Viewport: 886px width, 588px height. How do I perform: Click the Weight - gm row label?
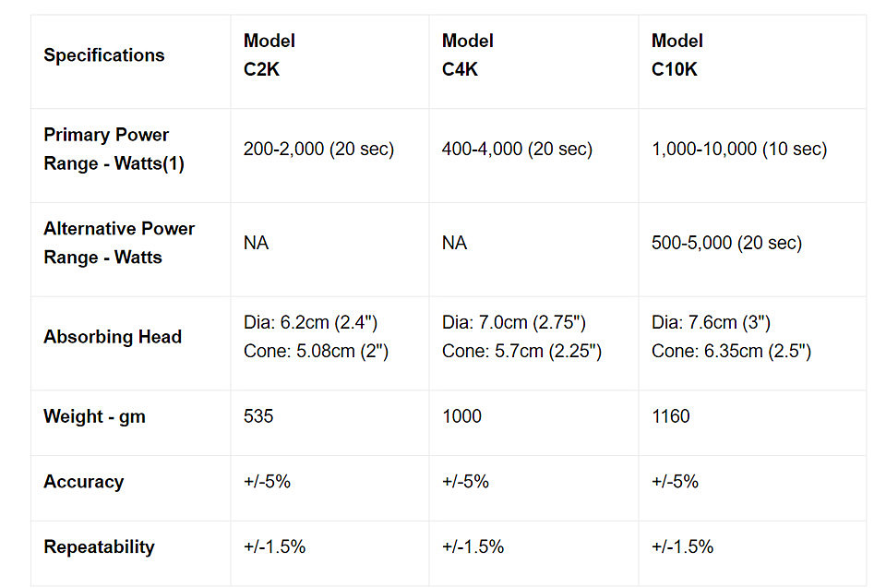pos(94,416)
